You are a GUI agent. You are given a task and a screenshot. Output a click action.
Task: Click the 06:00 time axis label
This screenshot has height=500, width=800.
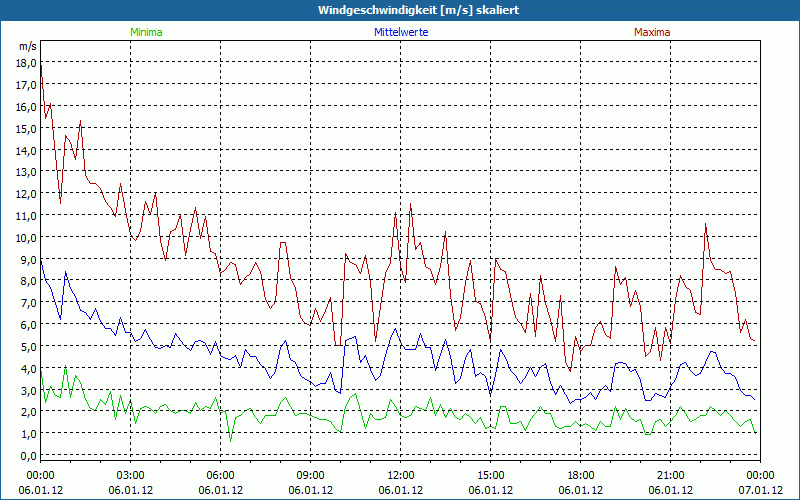tap(220, 476)
